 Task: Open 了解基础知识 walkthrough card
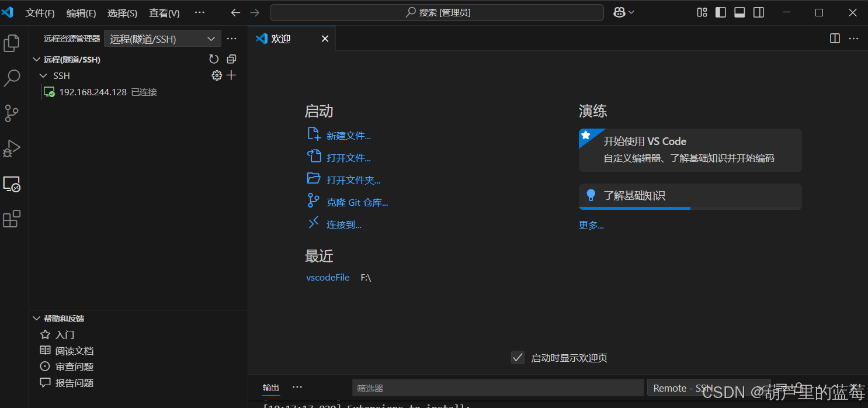(x=690, y=196)
